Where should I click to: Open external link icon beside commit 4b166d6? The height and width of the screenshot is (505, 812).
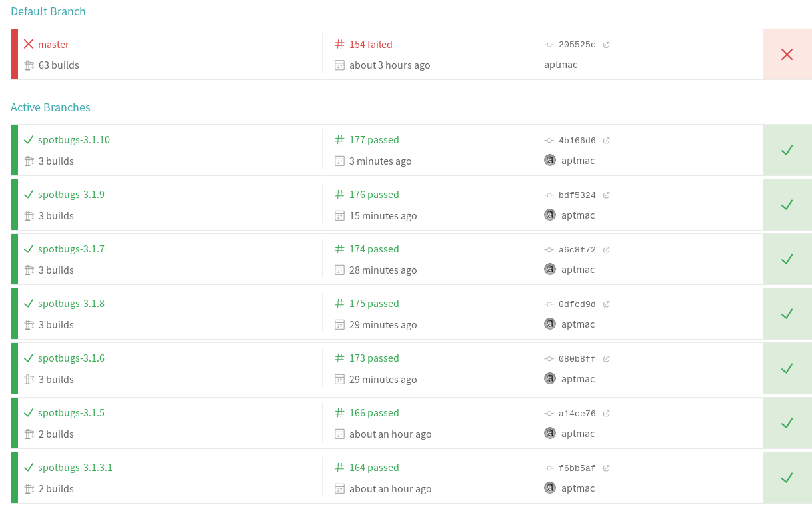tap(607, 141)
